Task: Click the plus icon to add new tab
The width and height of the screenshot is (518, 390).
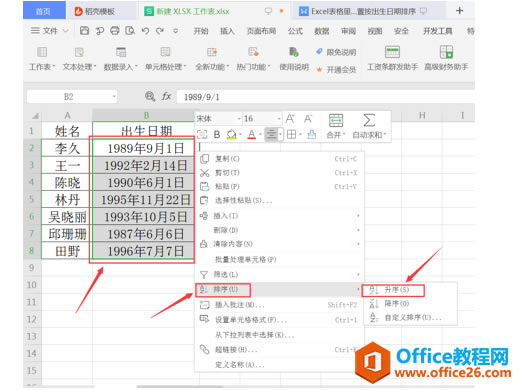Action: 460,11
